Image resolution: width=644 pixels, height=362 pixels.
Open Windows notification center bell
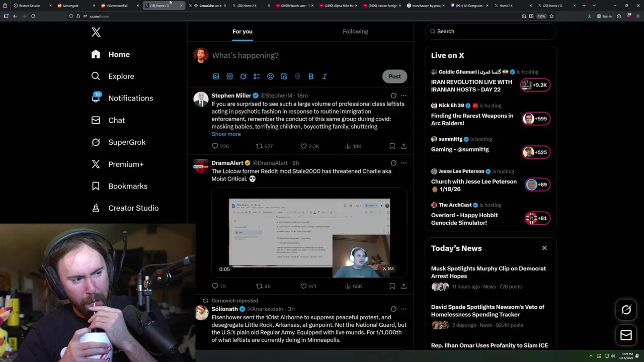click(637, 356)
